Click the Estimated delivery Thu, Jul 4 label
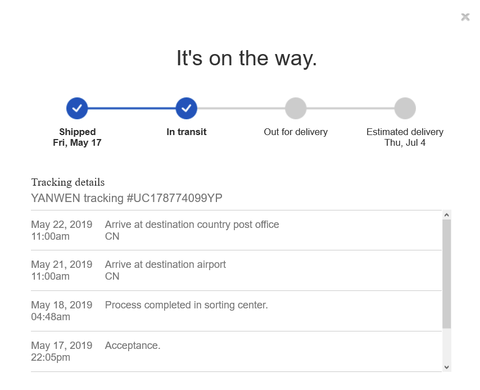Image resolution: width=480 pixels, height=390 pixels. tap(405, 137)
